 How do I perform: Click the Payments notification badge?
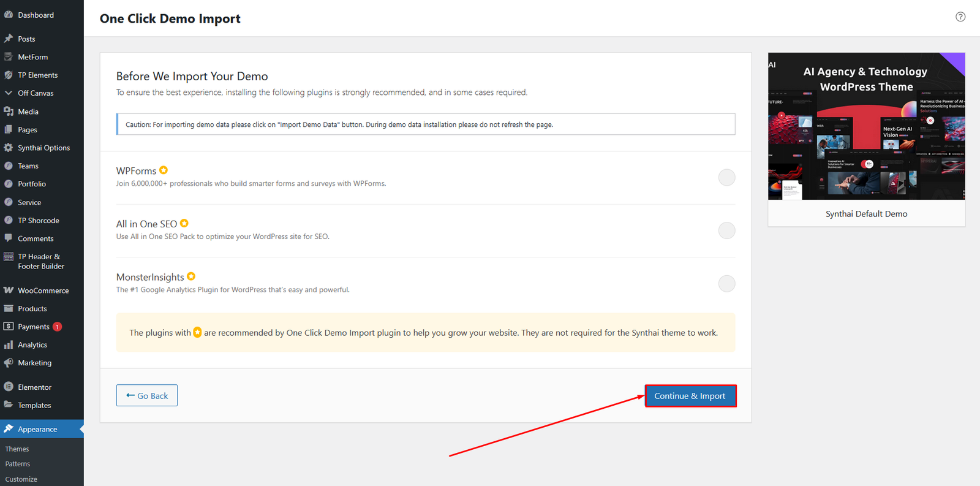click(x=57, y=327)
